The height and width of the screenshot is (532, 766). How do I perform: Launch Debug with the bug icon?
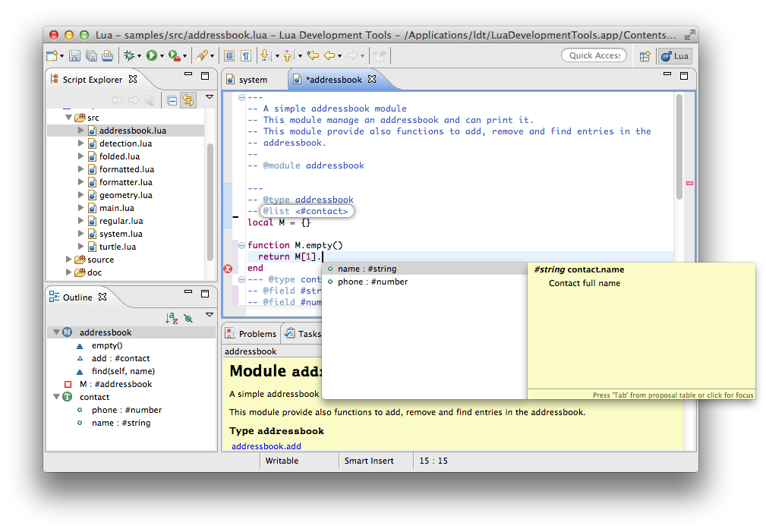pos(129,55)
